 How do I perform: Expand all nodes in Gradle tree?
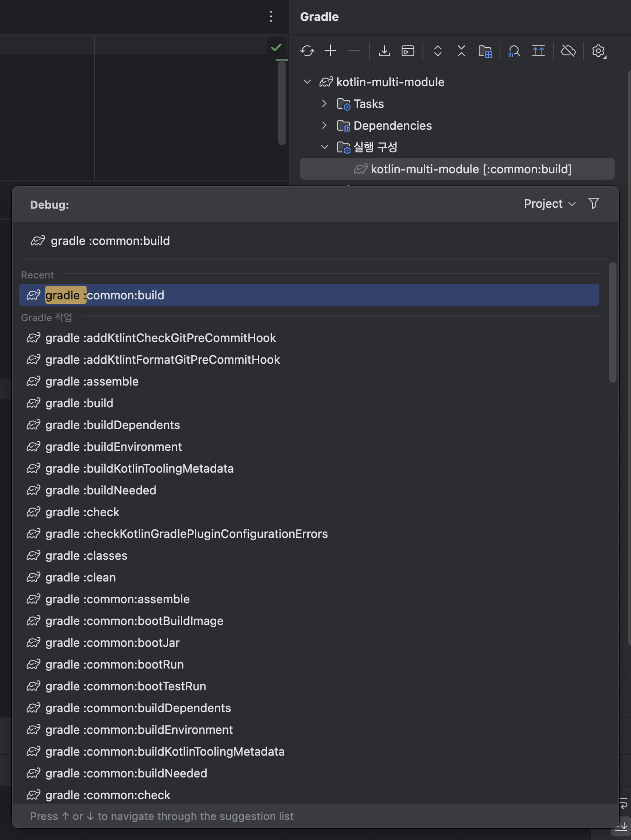coord(438,51)
